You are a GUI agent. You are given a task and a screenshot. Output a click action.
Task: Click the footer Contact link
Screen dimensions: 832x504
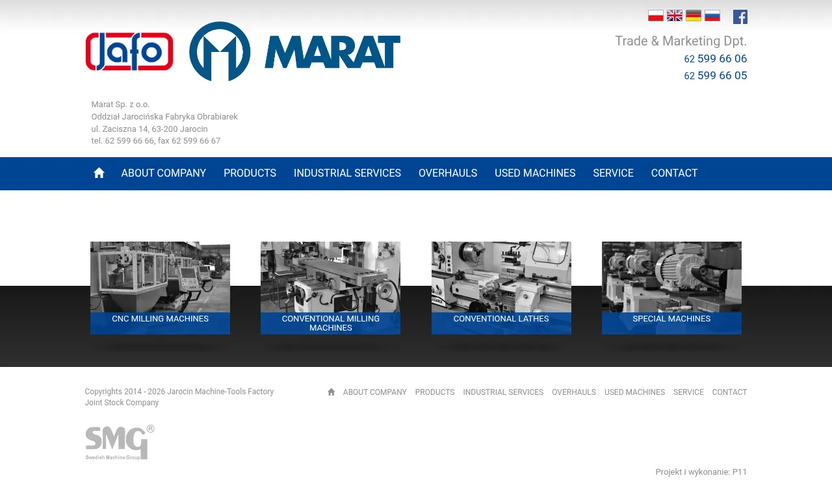coord(729,392)
